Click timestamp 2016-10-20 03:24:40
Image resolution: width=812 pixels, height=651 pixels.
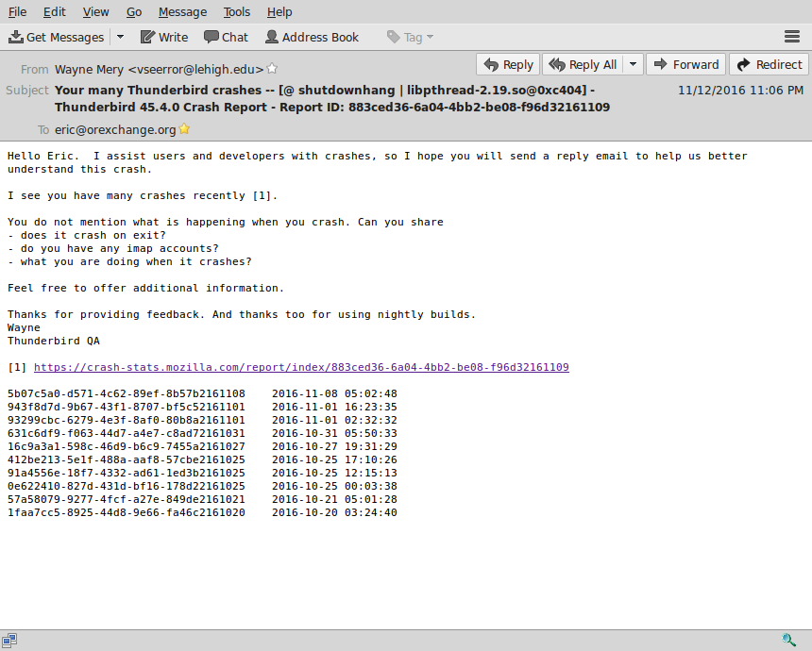pos(334,513)
